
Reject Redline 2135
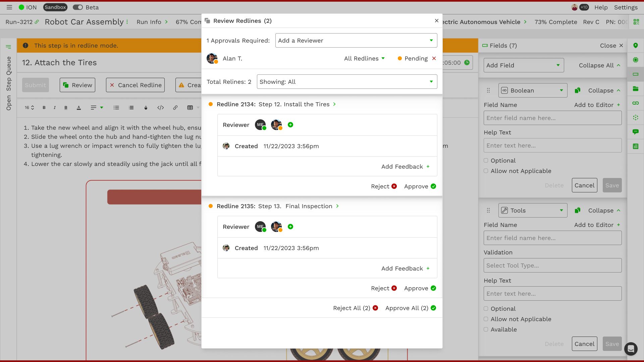pyautogui.click(x=384, y=288)
